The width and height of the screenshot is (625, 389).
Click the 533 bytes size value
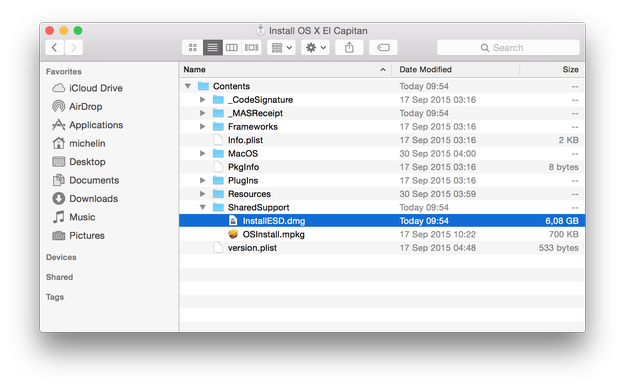(x=559, y=248)
